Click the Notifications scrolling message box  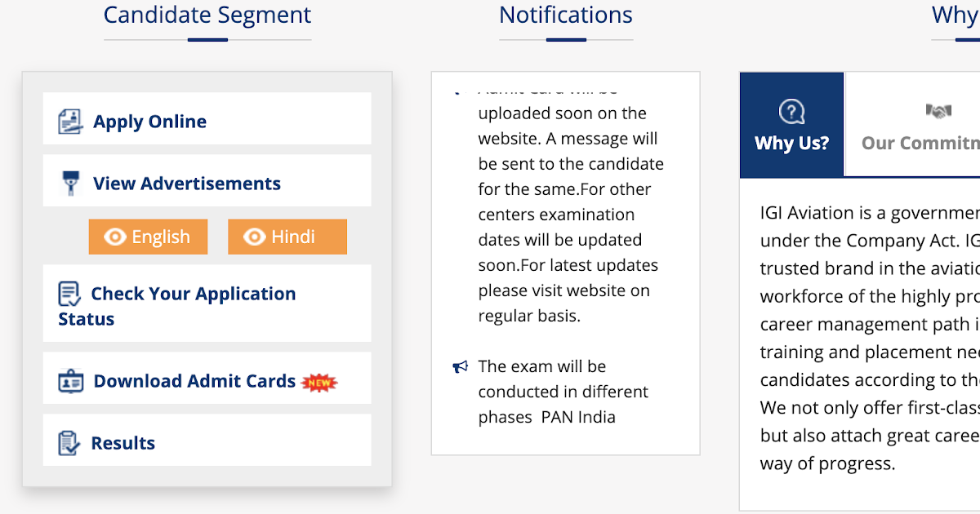565,263
